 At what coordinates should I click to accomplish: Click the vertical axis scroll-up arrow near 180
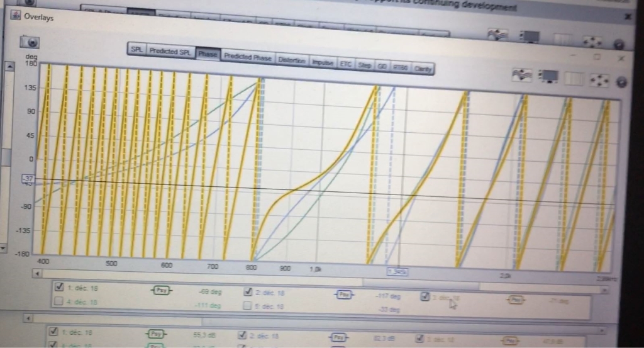point(9,66)
